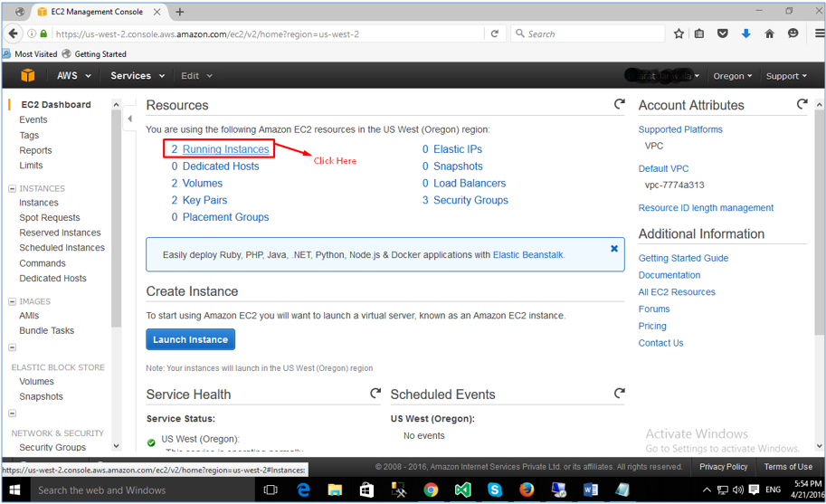The image size is (826, 504).
Task: Collapse the INSTANCES sidebar section
Action: click(12, 188)
